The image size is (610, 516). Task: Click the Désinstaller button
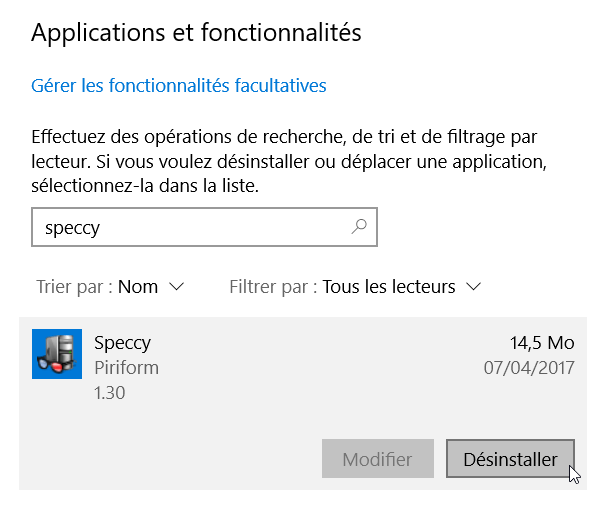point(510,459)
